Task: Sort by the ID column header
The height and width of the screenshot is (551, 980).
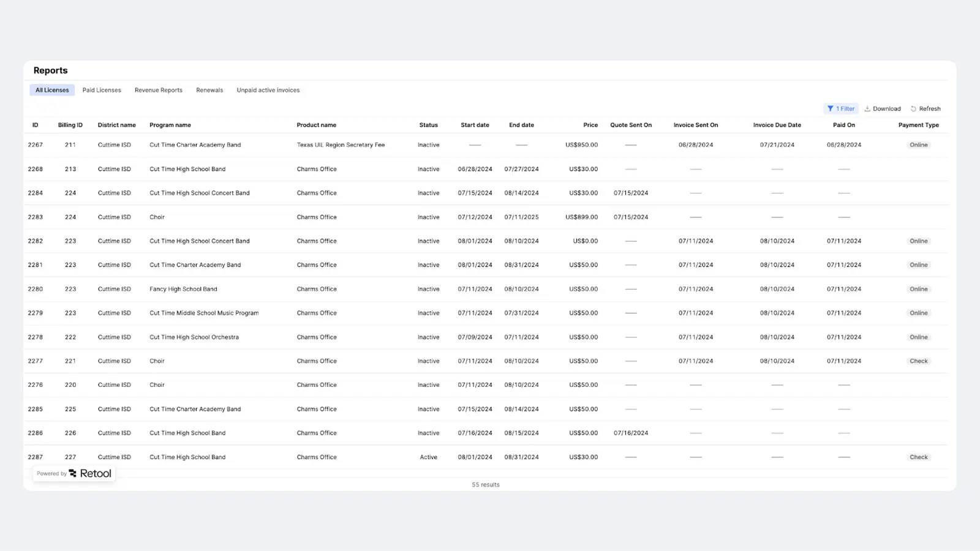Action: (x=36, y=125)
